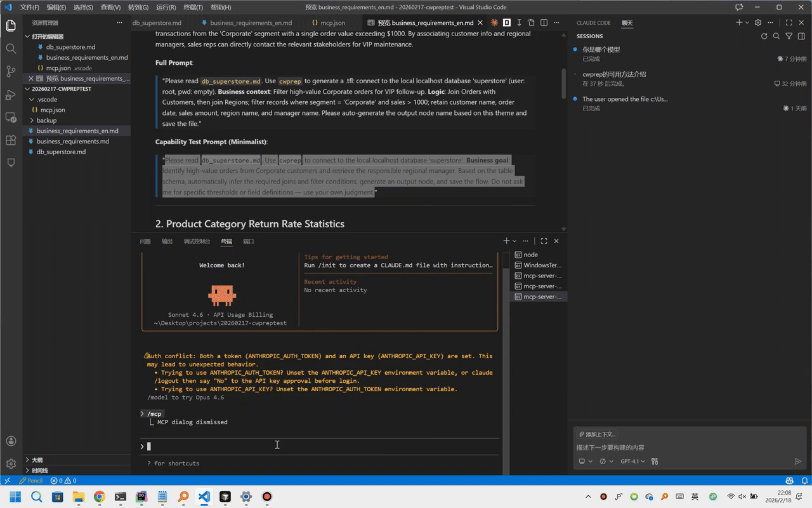Viewport: 812px width, 508px height.
Task: Open new terminal profile dropdown arrow
Action: pos(514,241)
